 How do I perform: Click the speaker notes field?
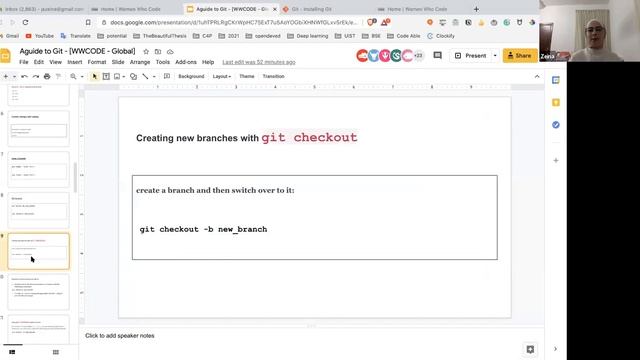point(311,336)
